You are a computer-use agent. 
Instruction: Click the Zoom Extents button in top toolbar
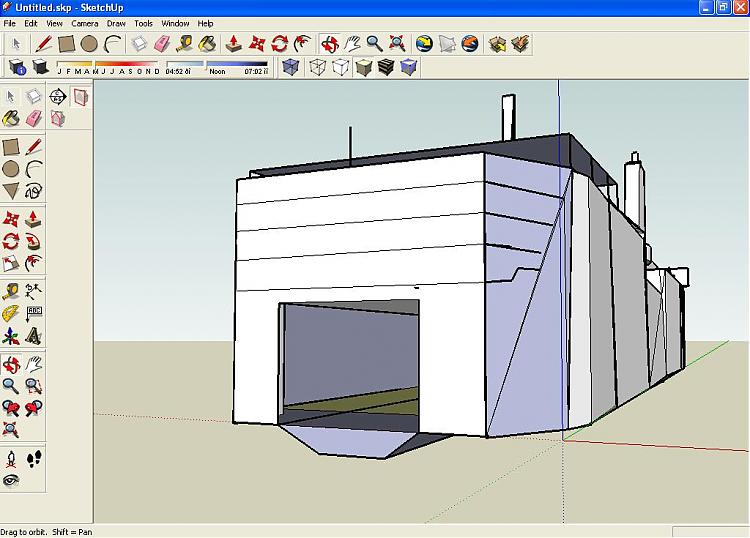[x=397, y=44]
